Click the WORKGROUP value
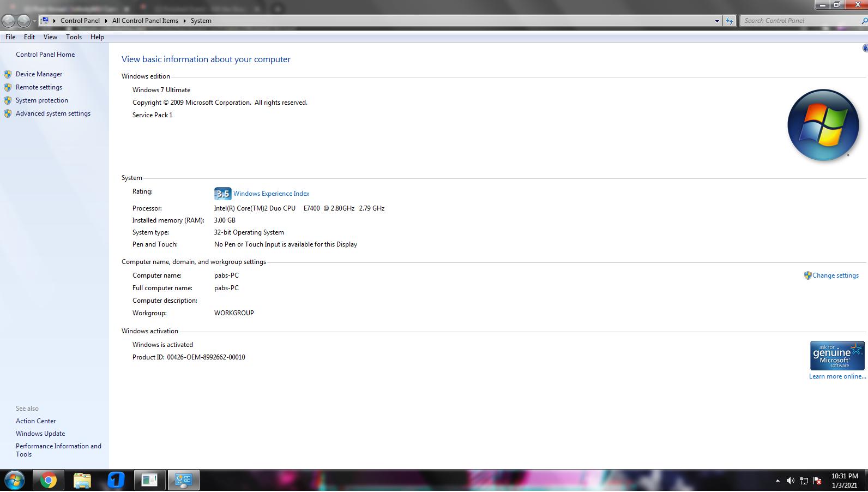This screenshot has height=492, width=868. pos(234,313)
